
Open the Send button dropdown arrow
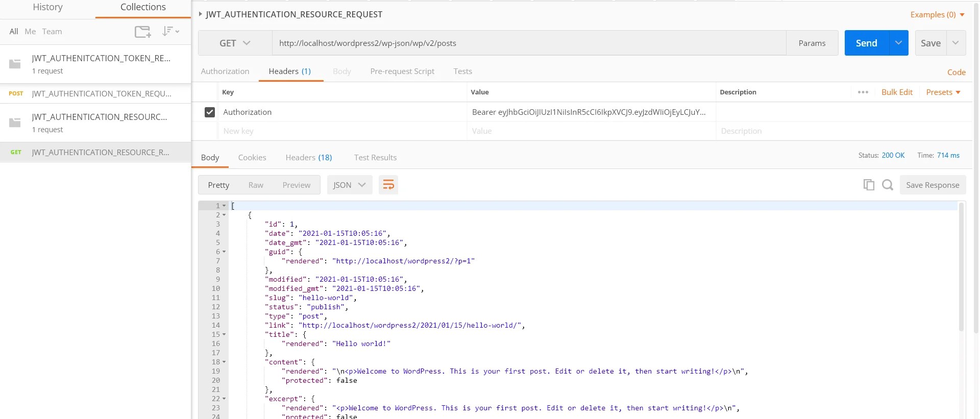898,43
